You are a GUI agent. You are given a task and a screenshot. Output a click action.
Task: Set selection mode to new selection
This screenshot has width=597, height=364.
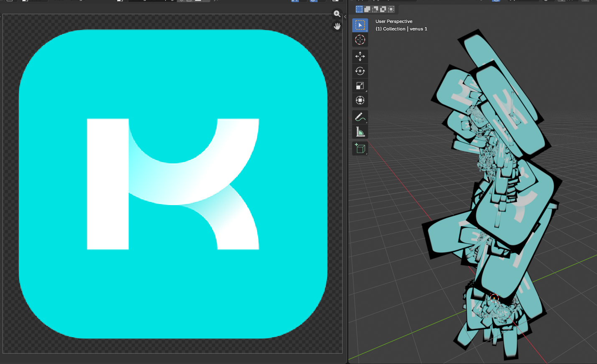pos(359,9)
